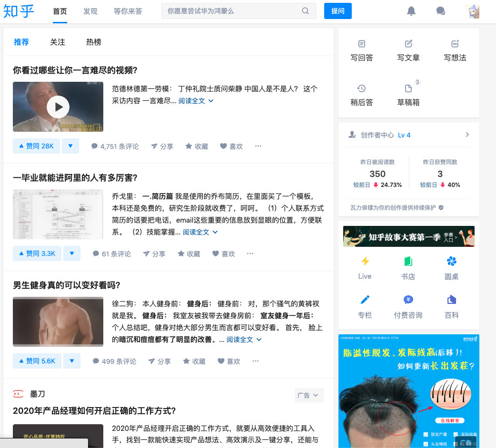Downvote the 28K answer

[x=70, y=146]
